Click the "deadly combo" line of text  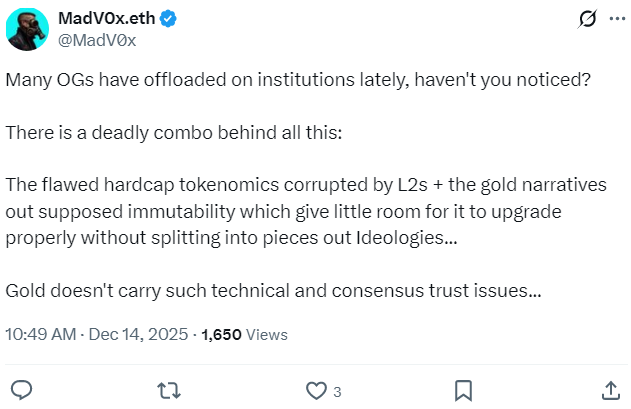coord(174,133)
